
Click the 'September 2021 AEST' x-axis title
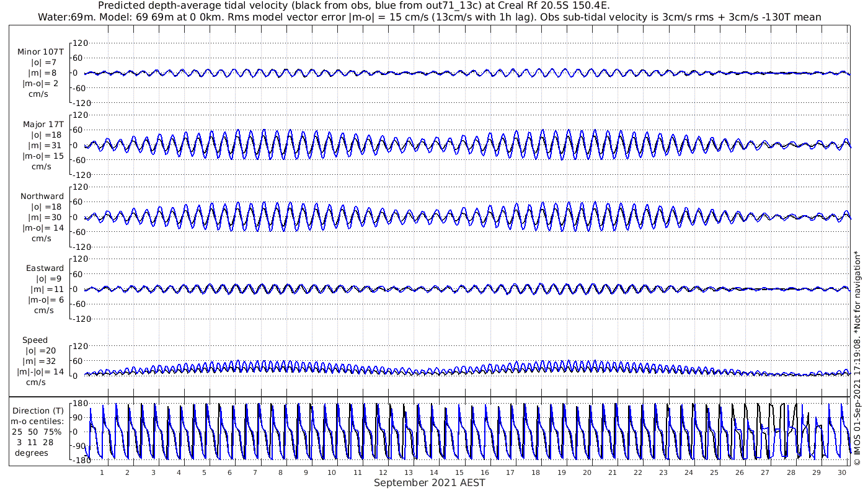pos(430,482)
